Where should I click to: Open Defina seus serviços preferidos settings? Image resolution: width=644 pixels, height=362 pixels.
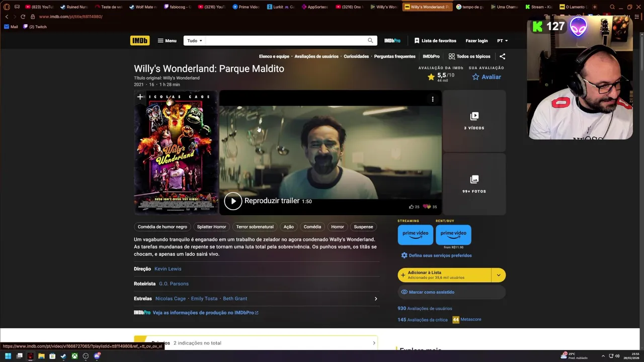click(436, 255)
